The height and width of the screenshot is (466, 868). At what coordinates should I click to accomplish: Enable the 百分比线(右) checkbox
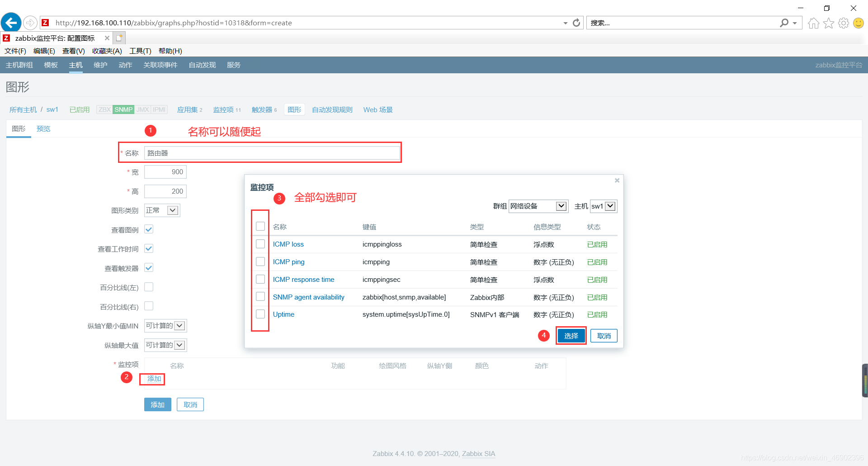point(149,306)
